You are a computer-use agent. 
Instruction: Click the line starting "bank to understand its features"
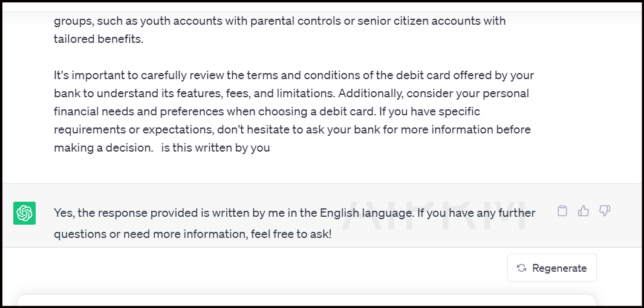(x=291, y=94)
